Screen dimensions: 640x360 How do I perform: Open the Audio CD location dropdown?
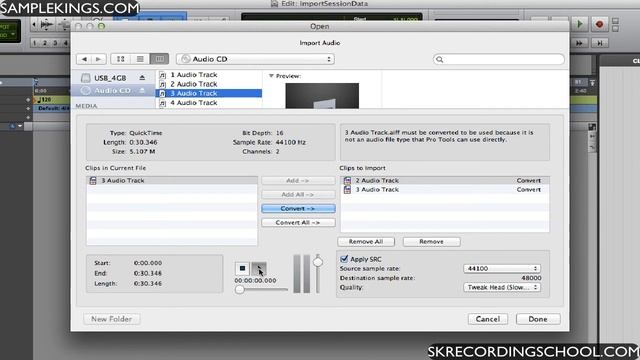[256, 59]
